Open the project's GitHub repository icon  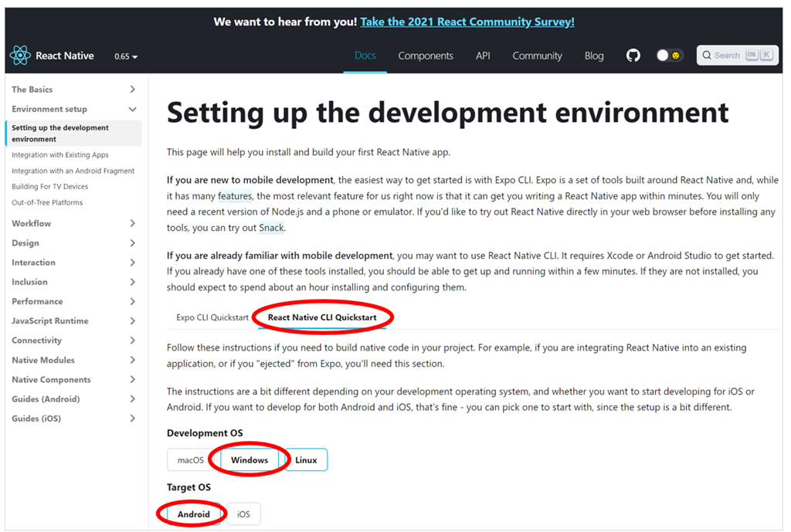tap(633, 55)
